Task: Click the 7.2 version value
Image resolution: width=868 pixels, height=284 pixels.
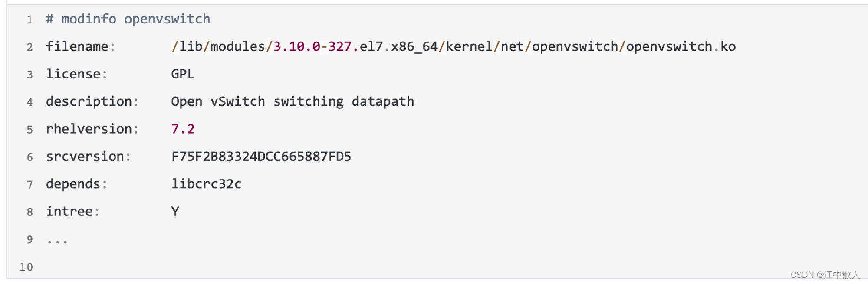Action: tap(183, 129)
